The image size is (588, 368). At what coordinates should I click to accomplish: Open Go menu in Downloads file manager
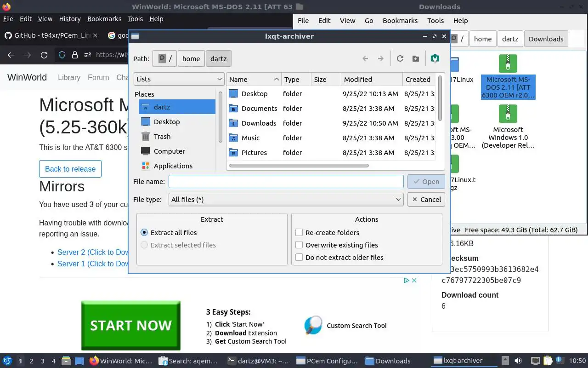[x=369, y=20]
